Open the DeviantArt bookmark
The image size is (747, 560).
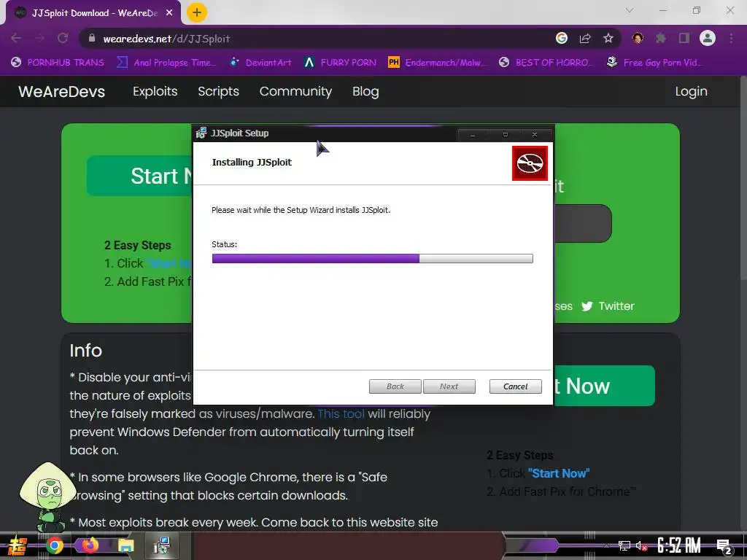260,63
